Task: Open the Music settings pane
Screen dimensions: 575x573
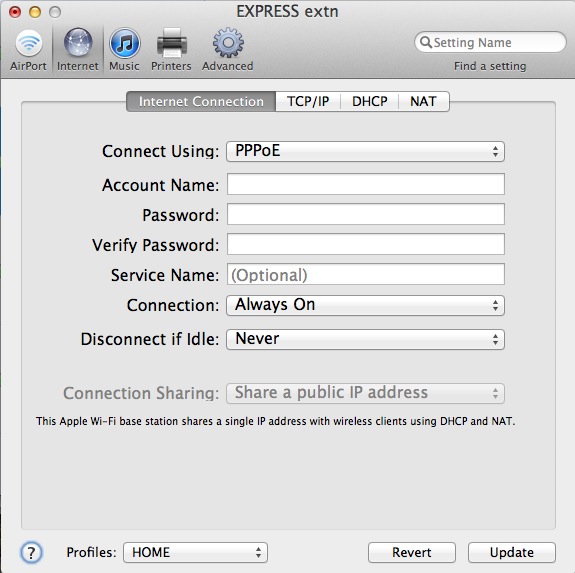Action: tap(124, 50)
